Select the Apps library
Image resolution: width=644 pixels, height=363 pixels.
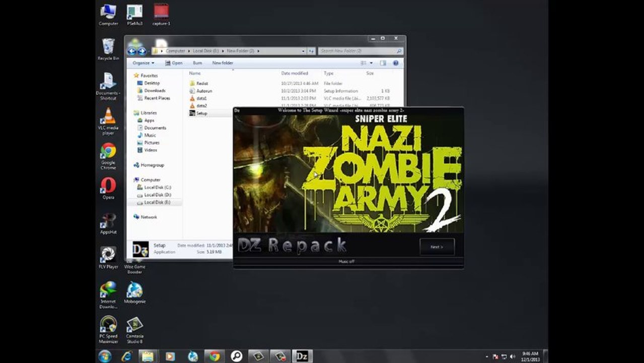[149, 120]
